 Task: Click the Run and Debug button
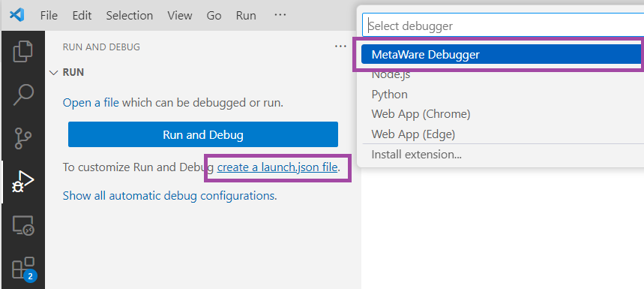pyautogui.click(x=203, y=134)
